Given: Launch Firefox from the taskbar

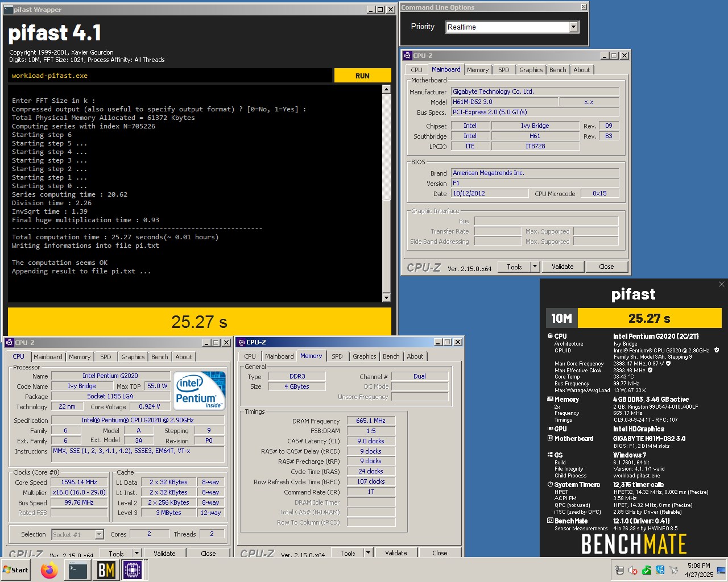Looking at the screenshot, I should click(x=49, y=570).
